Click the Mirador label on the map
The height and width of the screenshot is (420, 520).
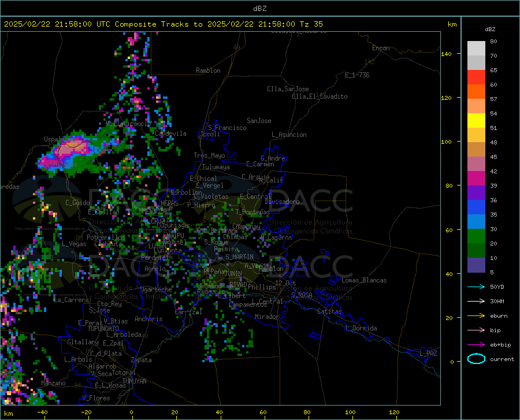coord(266,317)
